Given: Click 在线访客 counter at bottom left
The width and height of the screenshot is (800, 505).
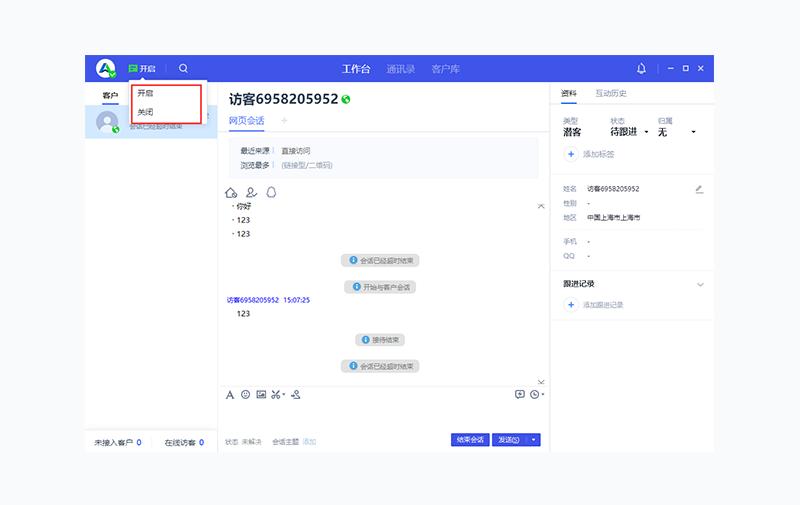Looking at the screenshot, I should [x=184, y=442].
